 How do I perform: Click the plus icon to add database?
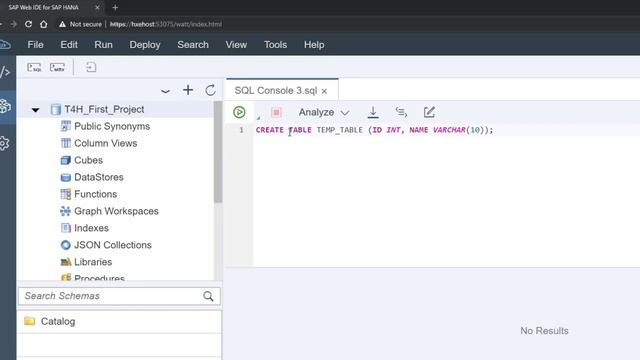tap(188, 90)
